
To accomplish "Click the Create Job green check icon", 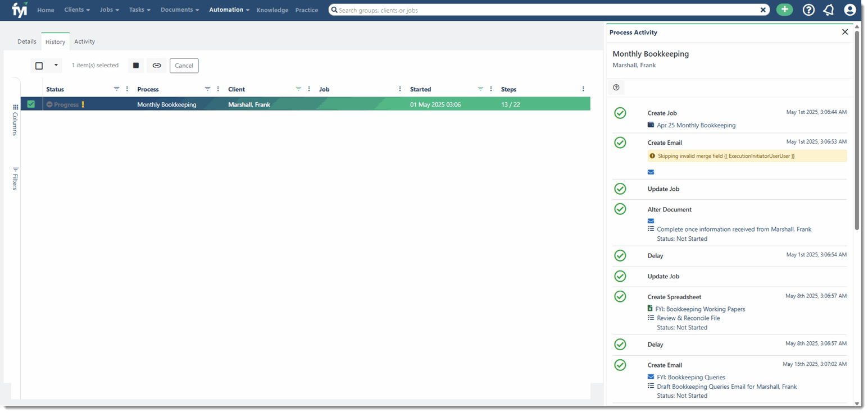I will coord(620,113).
